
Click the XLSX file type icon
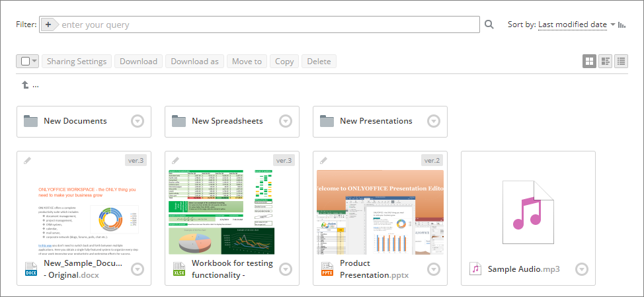pyautogui.click(x=179, y=269)
